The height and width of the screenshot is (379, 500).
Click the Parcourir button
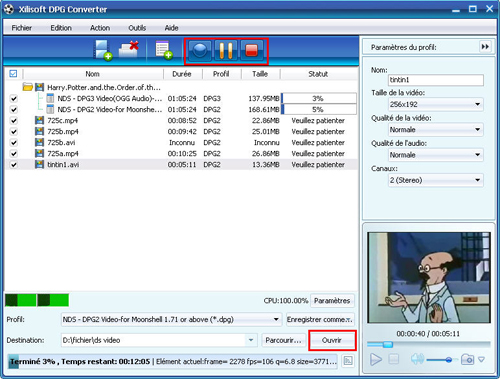(x=283, y=340)
